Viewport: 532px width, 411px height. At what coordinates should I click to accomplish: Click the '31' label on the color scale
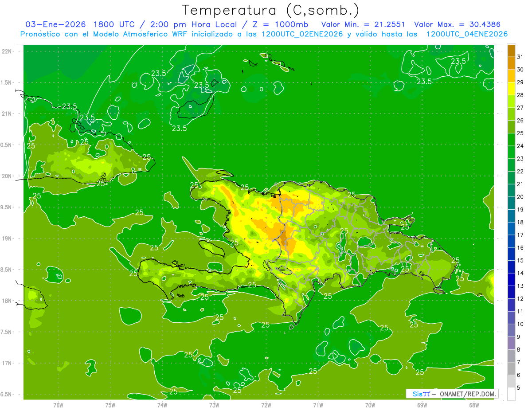521,57
